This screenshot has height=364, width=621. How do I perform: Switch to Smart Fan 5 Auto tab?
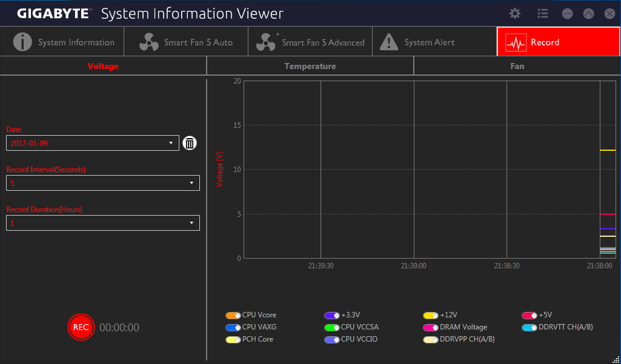[x=186, y=42]
